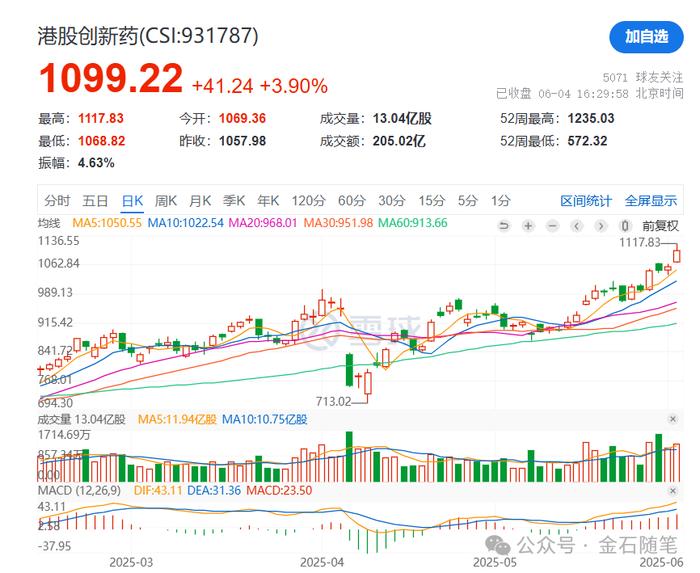700x573 pixels.
Task: Click the reset chart view icon
Action: coord(503,224)
